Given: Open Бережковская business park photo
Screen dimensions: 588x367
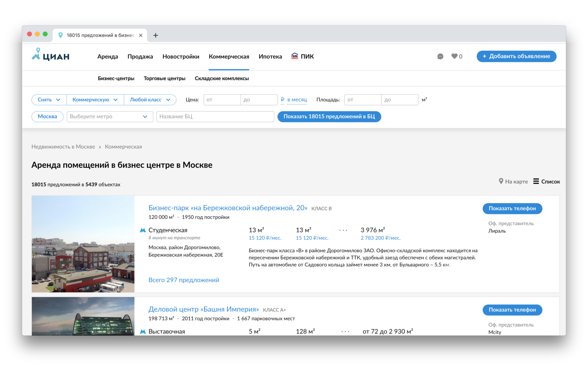Looking at the screenshot, I should coord(83,244).
